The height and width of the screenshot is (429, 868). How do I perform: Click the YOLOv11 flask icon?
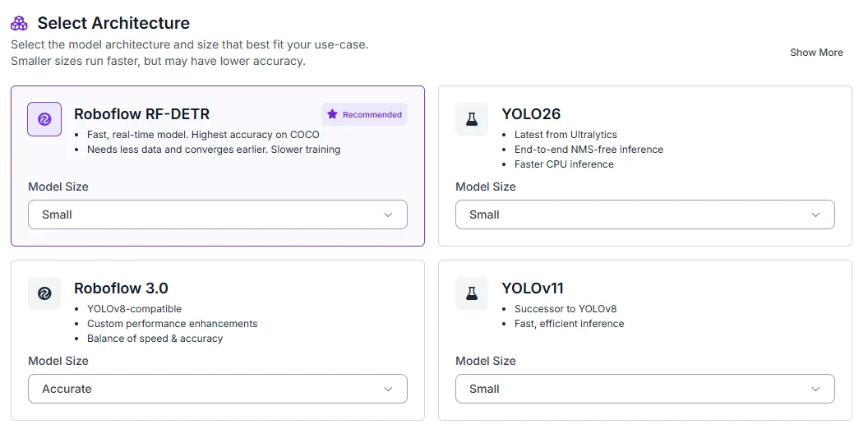[472, 293]
